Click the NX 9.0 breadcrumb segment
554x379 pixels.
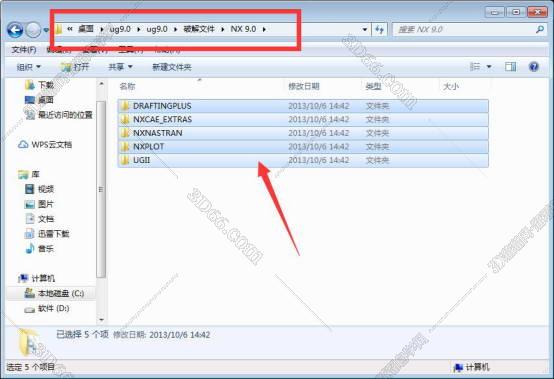[x=243, y=29]
